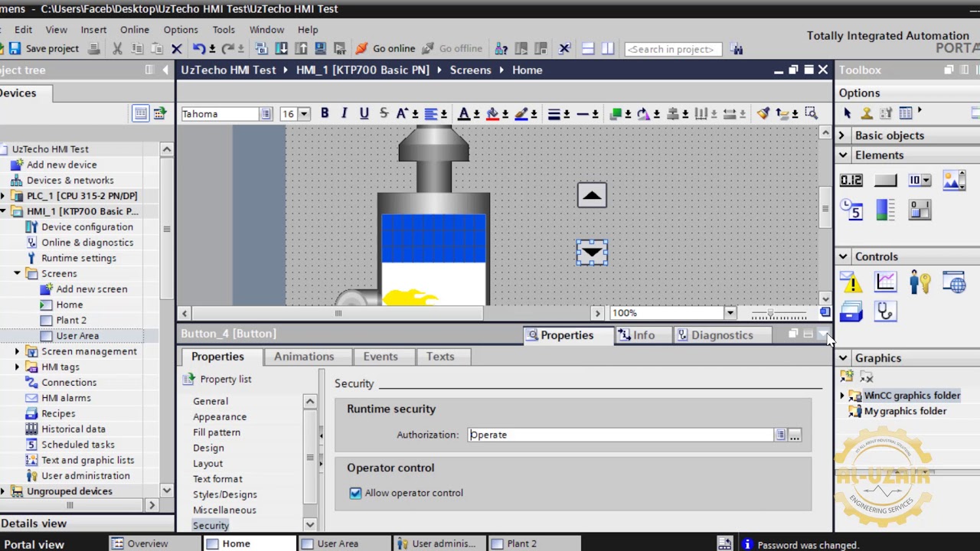This screenshot has width=980, height=551.
Task: Open the Insert menu
Action: [93, 30]
